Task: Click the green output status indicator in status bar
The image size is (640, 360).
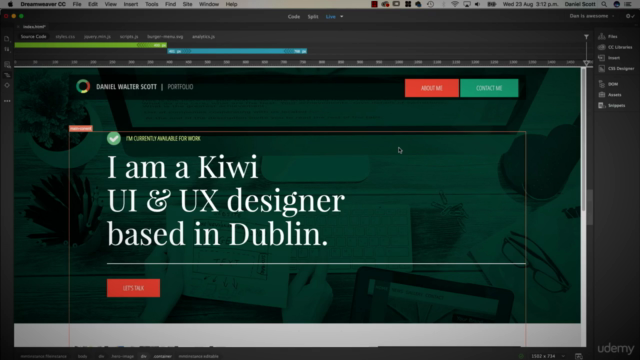Action: tap(521, 356)
